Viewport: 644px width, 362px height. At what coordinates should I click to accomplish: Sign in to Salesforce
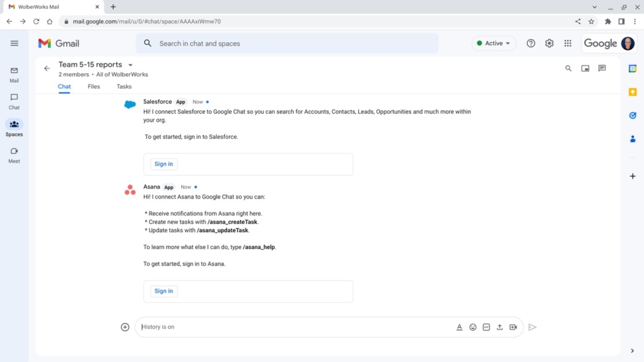pos(163,163)
